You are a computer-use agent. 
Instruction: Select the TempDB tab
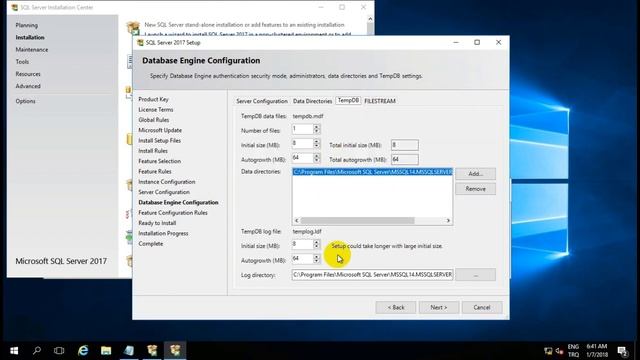[348, 100]
